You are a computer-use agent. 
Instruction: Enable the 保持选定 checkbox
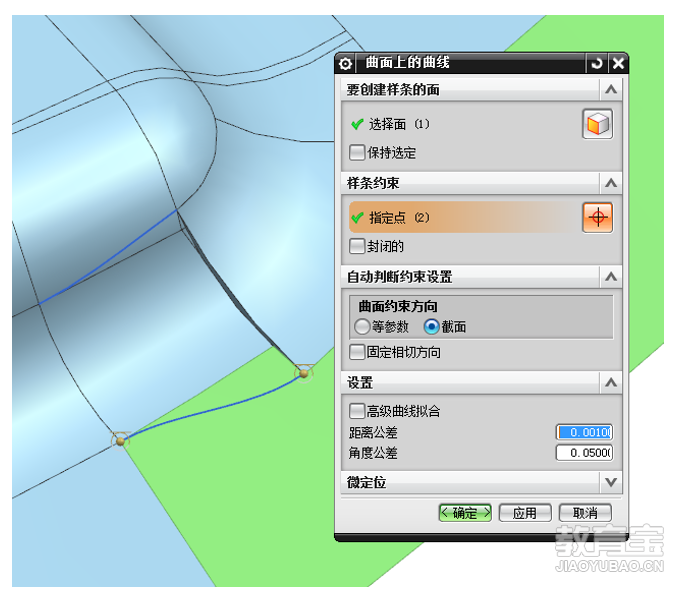[x=357, y=153]
